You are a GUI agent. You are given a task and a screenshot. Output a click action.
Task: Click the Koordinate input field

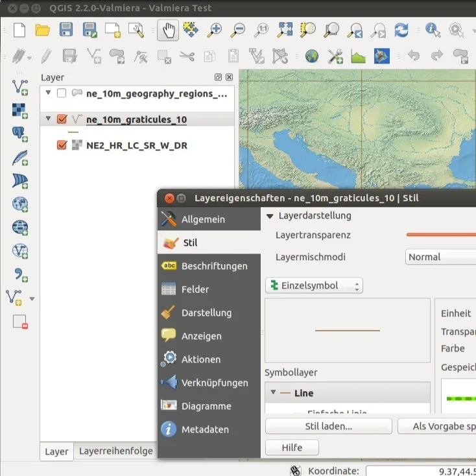tap(421, 471)
